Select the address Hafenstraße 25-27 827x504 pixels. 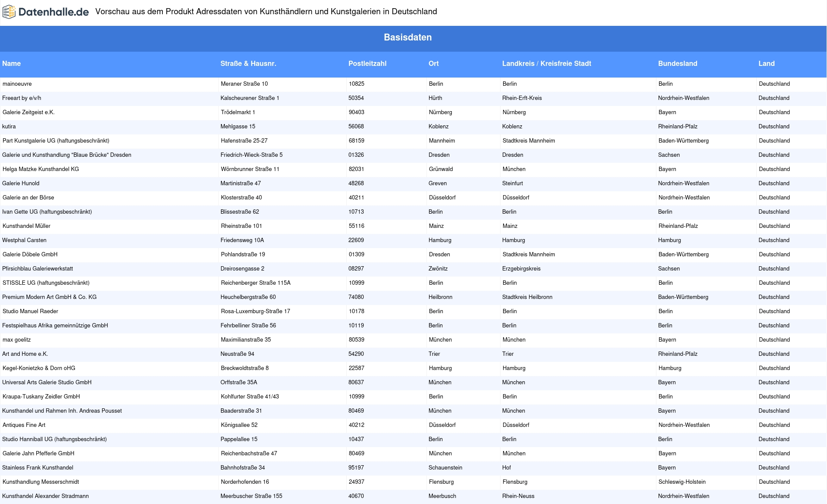(x=244, y=141)
